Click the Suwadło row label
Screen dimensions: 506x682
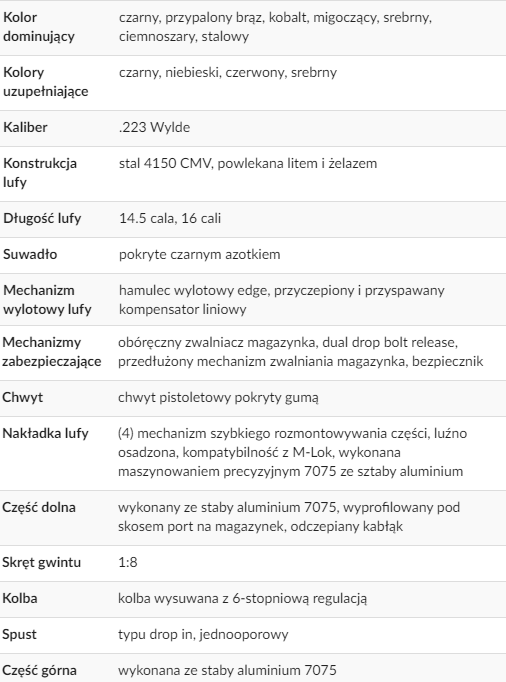(30, 254)
